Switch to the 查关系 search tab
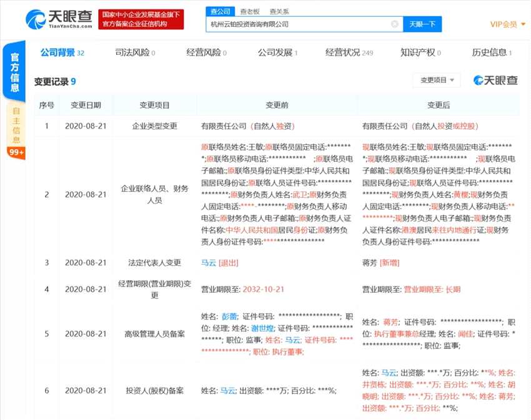531x420 pixels. [279, 11]
